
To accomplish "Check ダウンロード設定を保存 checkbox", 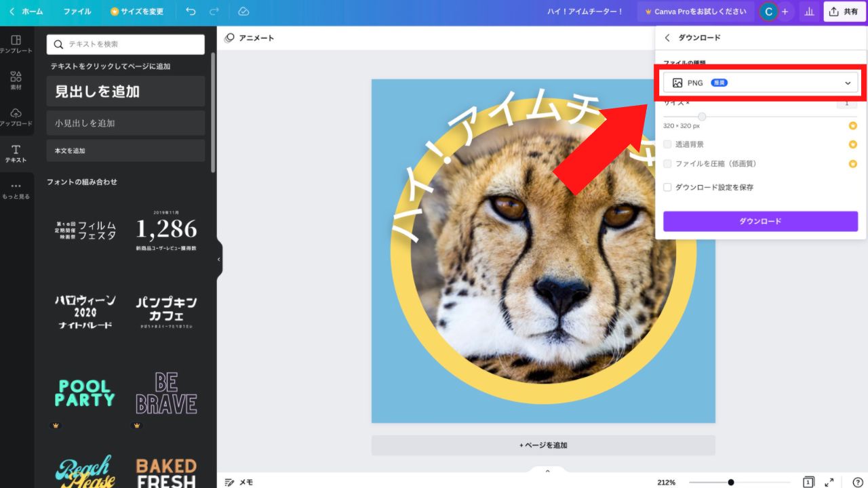I will (667, 187).
